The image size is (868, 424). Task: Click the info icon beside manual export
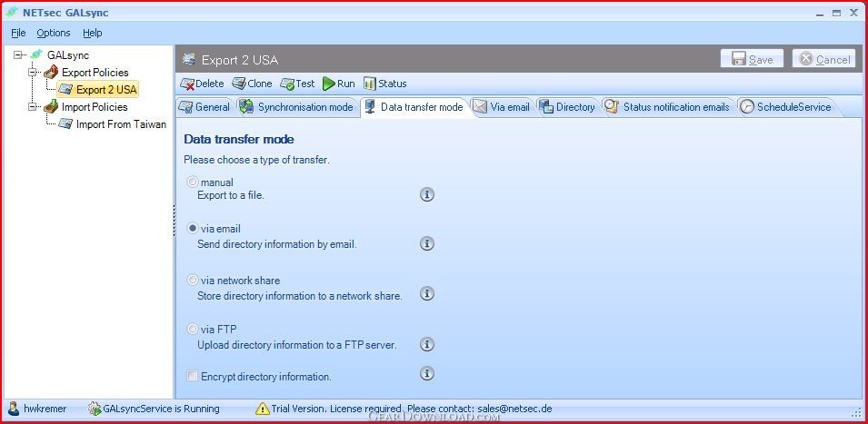tap(426, 194)
